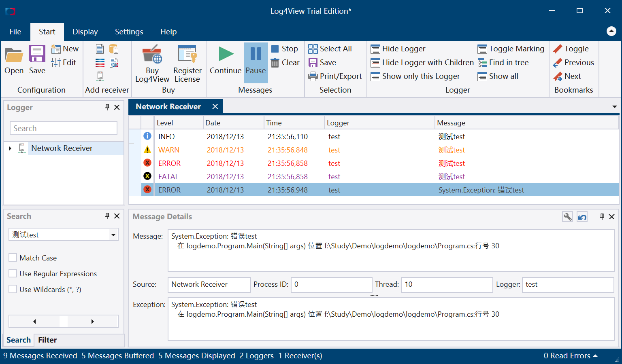Viewport: 622px width, 364px height.
Task: Pin the Search panel
Action: pyautogui.click(x=107, y=216)
